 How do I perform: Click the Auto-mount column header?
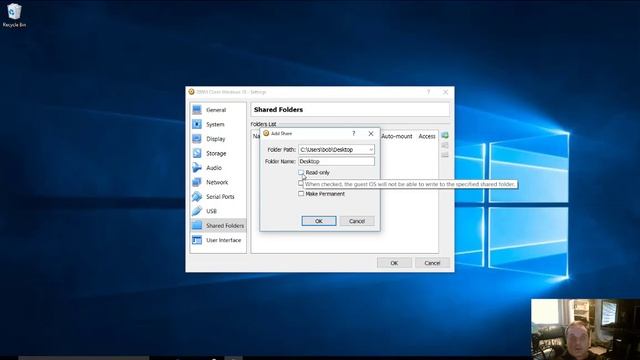397,136
